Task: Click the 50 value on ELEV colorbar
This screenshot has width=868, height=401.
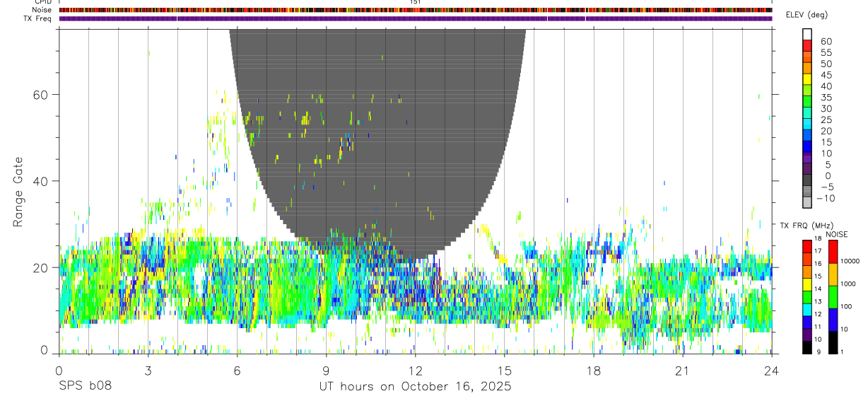Action: click(x=826, y=64)
